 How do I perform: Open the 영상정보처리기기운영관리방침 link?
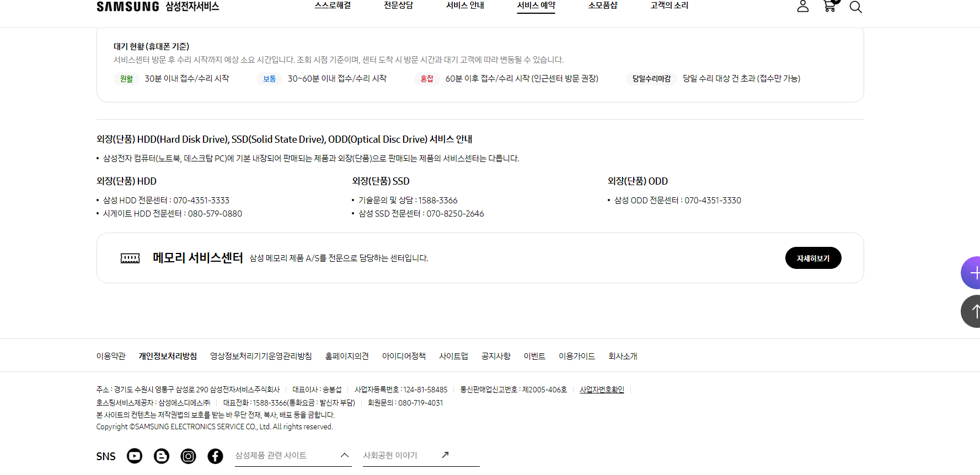261,356
